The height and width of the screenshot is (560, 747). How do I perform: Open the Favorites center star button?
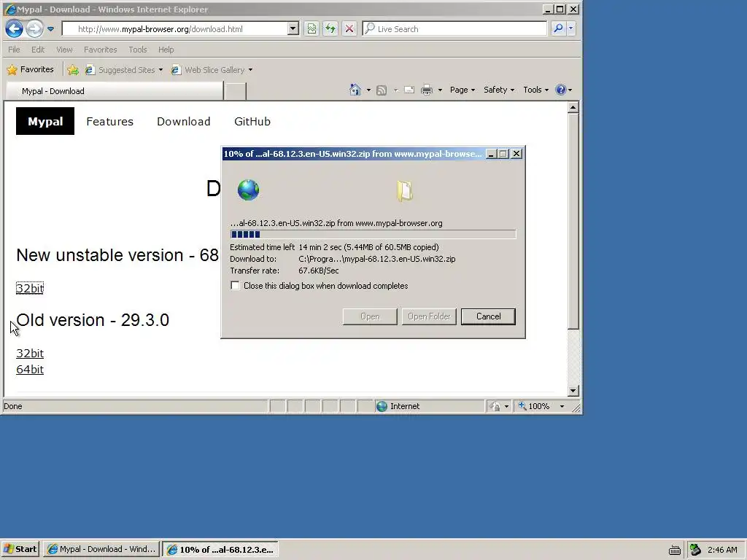coord(30,69)
